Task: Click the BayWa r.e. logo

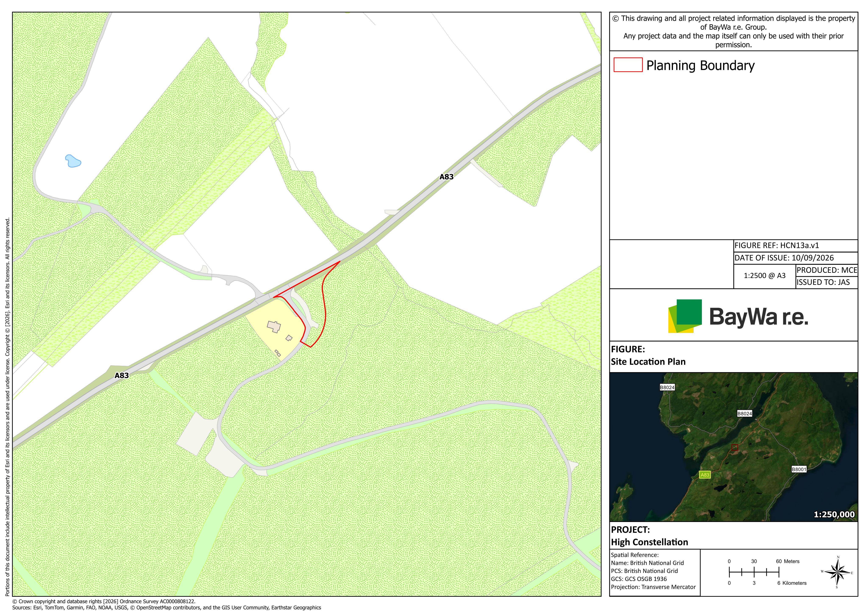Action: point(738,316)
